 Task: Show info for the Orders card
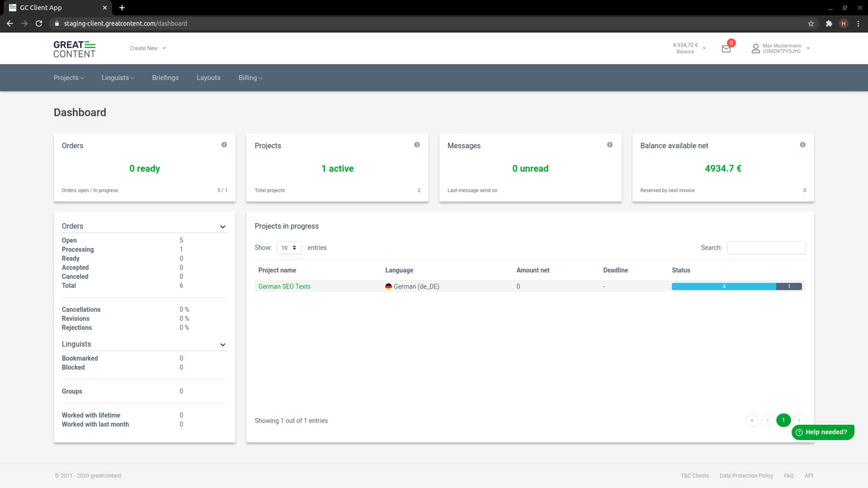[224, 145]
